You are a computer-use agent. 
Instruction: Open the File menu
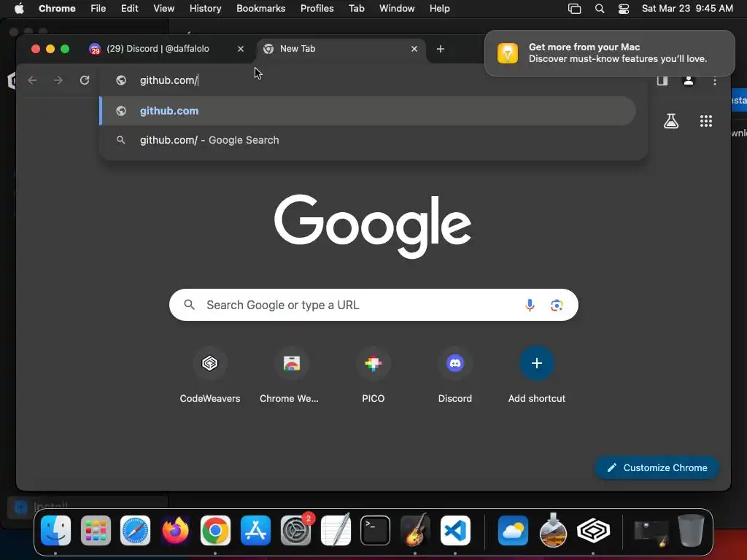coord(98,9)
